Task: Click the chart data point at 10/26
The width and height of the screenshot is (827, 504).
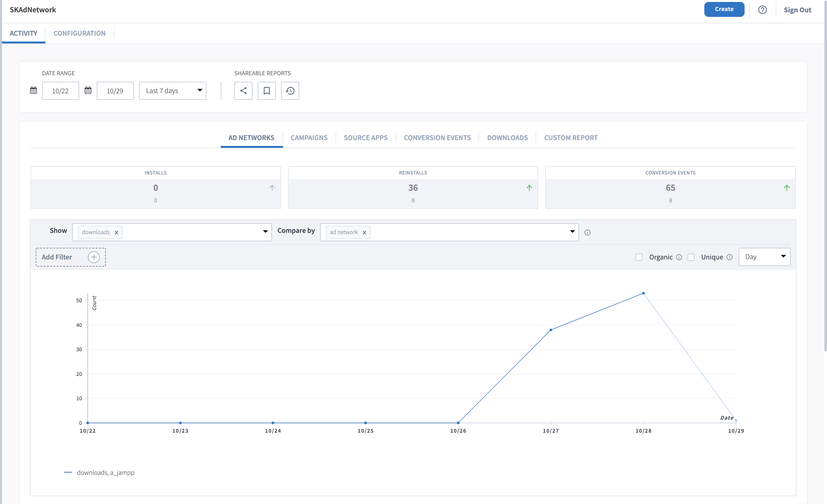Action: point(458,423)
